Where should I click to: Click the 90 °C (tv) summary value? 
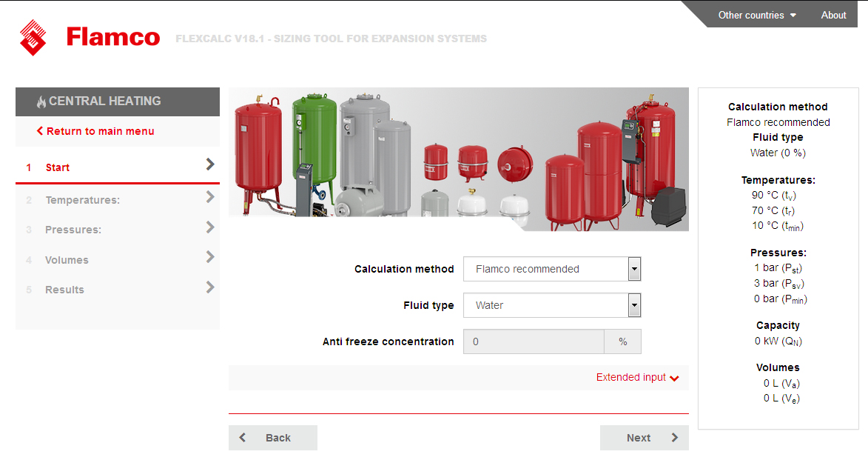(x=774, y=195)
